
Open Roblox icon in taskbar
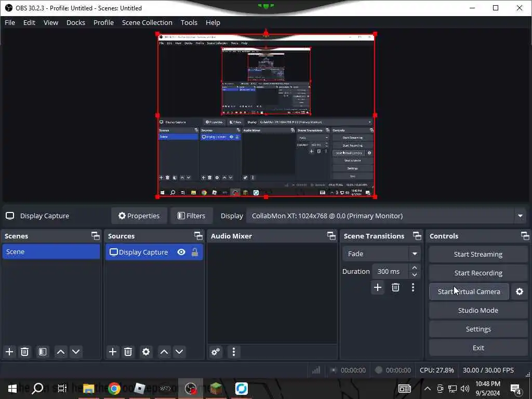tap(139, 389)
